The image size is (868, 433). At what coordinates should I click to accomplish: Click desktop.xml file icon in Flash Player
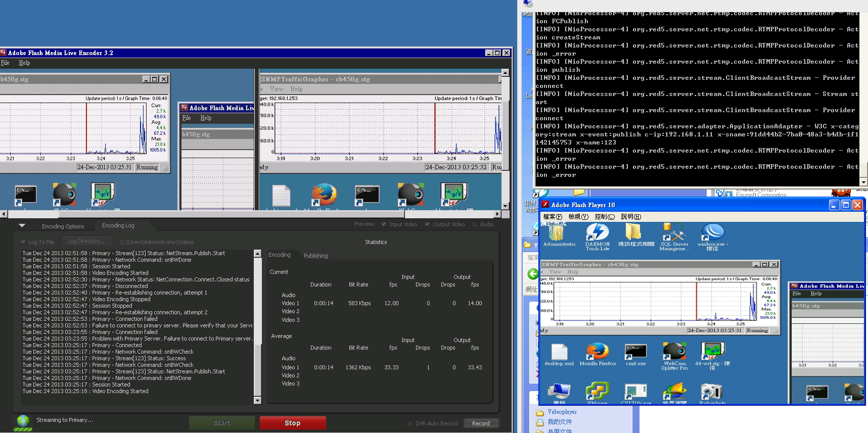(559, 351)
